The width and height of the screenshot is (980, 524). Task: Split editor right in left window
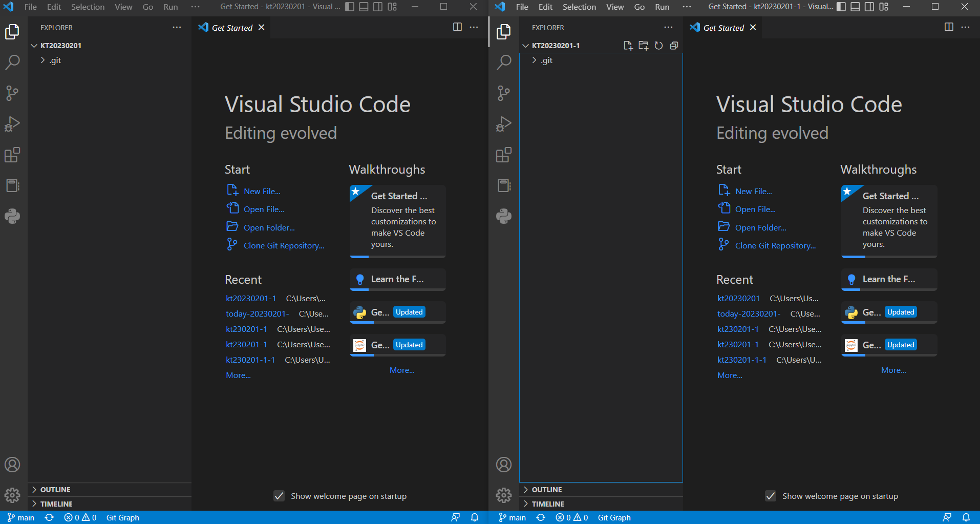click(x=457, y=27)
